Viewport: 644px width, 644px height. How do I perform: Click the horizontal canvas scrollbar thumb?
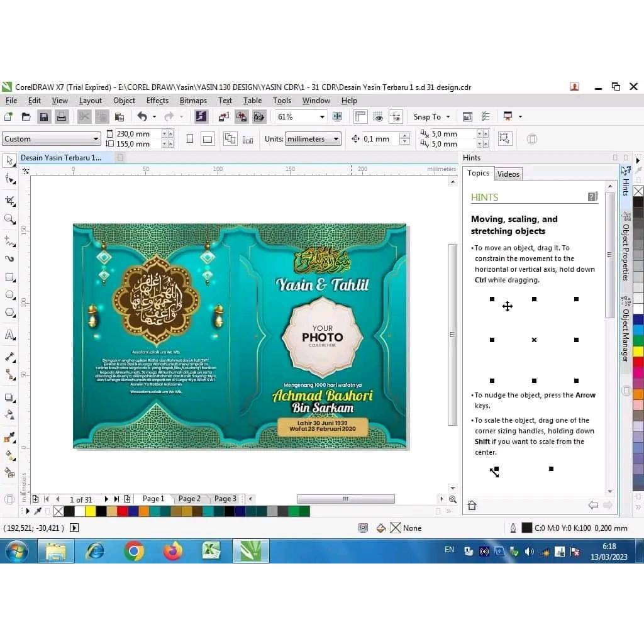click(x=346, y=499)
